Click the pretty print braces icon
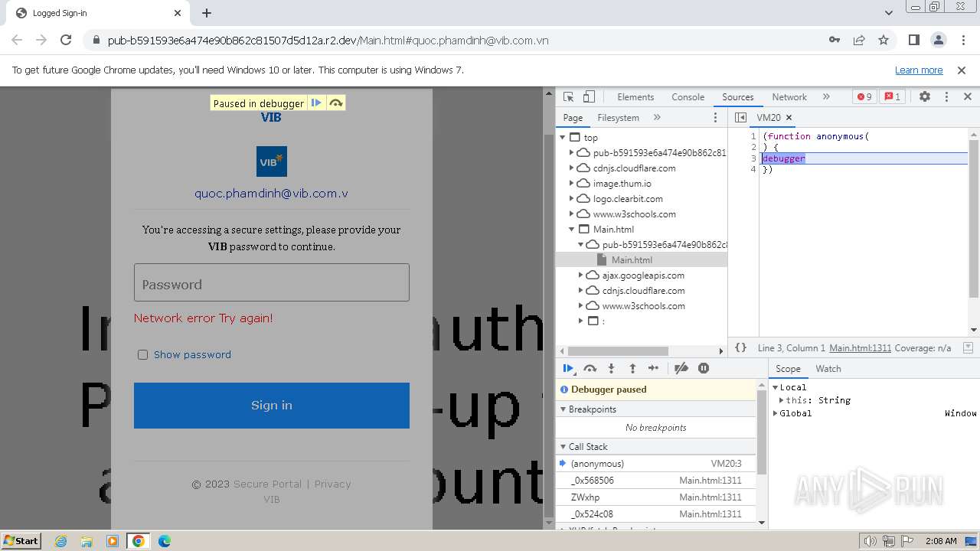Screen dimensions: 980x551 point(740,347)
